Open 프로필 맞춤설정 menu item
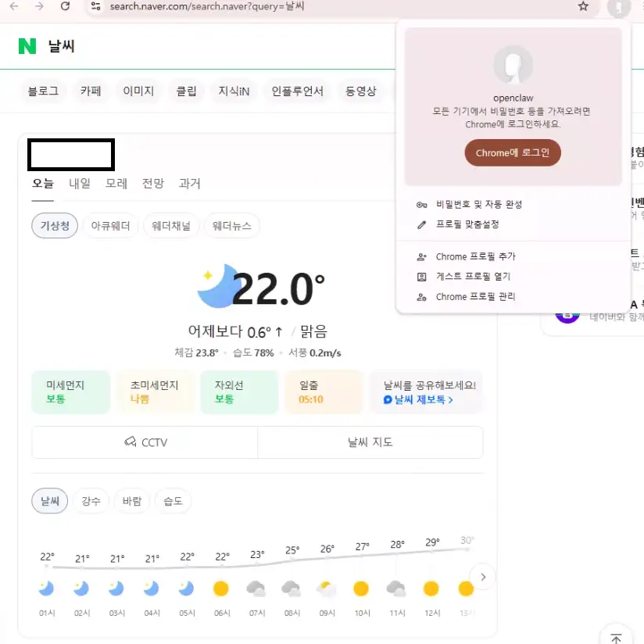 pyautogui.click(x=513, y=224)
